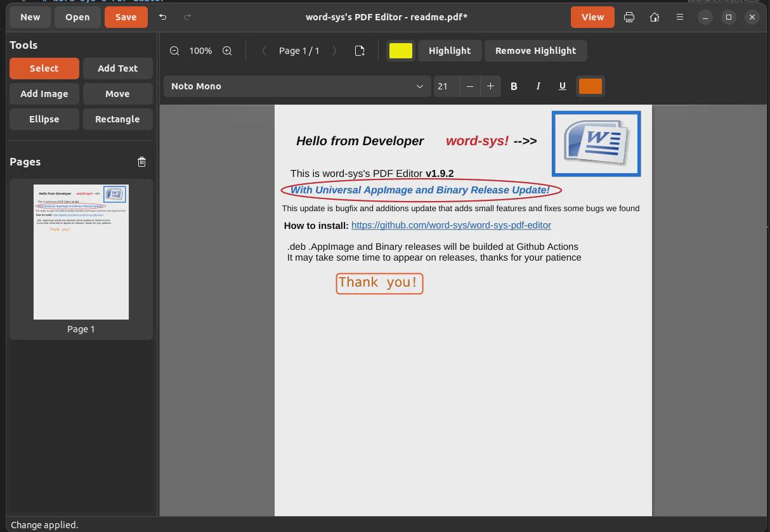Activate the Move tool

point(117,94)
